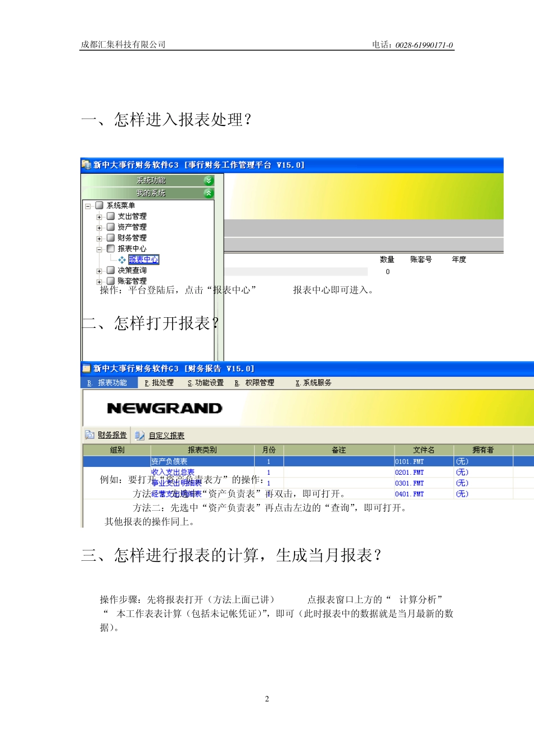
Task: Click the 事行财务工作管理平台 window title icon
Action: point(87,164)
